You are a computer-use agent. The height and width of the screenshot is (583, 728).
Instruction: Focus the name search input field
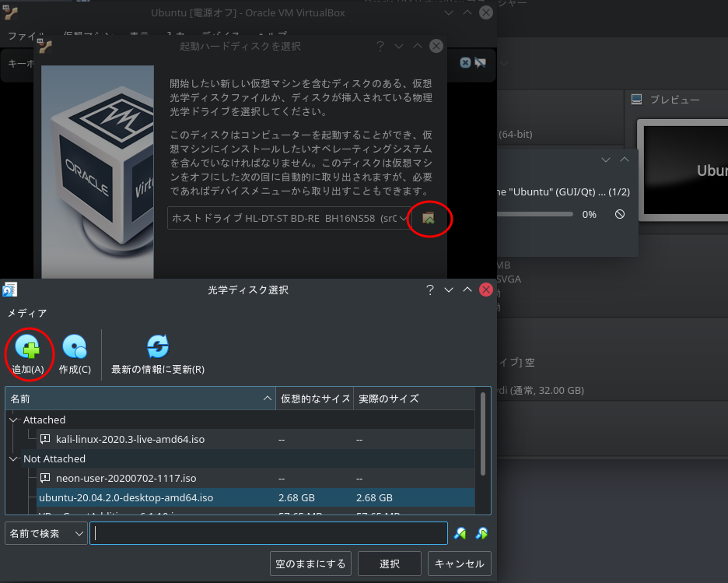click(x=268, y=533)
